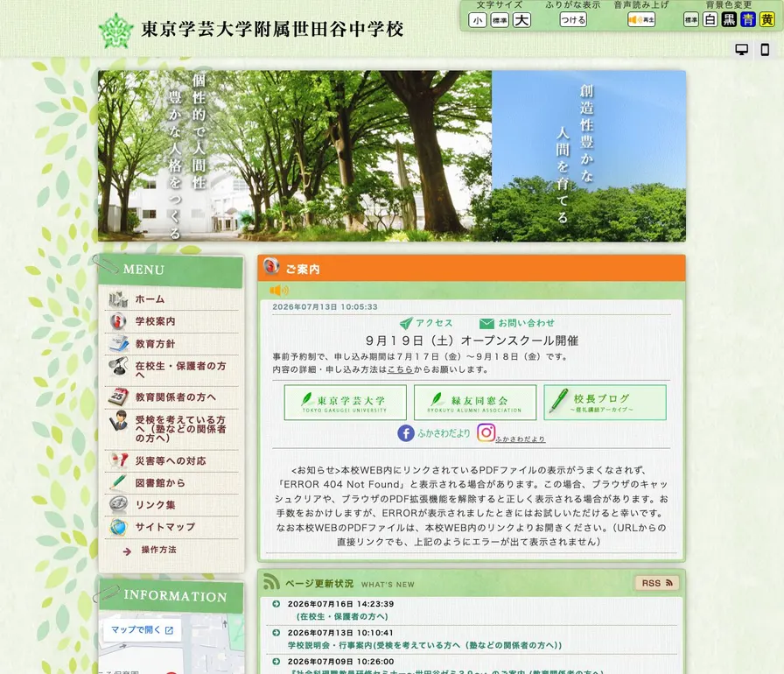Screen dimensions: 784x674
Task: Click the red icon in ご案内 header
Action: [271, 265]
